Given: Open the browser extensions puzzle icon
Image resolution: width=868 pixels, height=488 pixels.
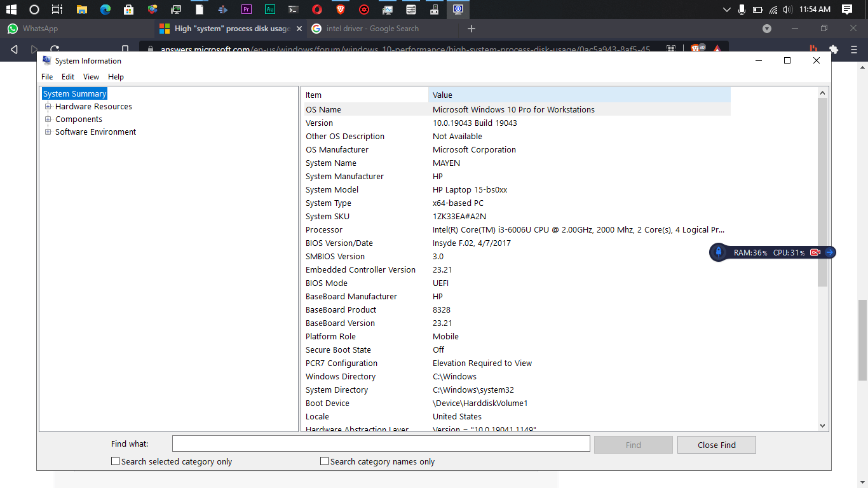Looking at the screenshot, I should 834,49.
